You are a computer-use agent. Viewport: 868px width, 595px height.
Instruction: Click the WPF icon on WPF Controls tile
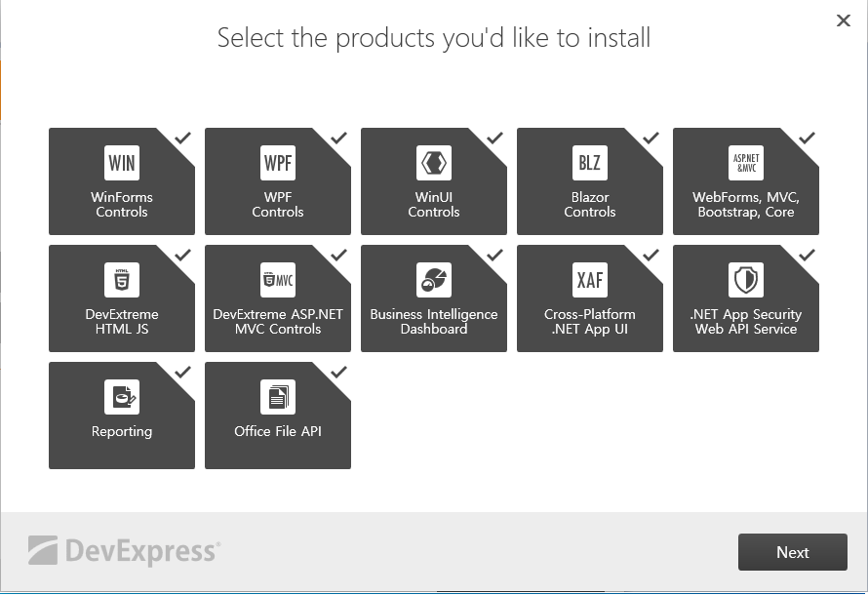point(278,163)
